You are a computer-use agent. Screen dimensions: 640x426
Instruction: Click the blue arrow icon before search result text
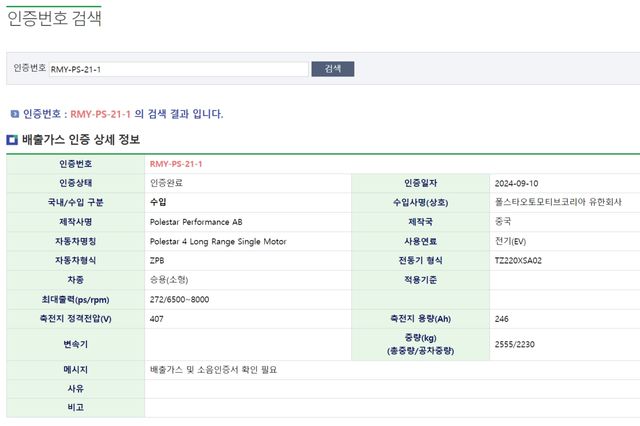coord(14,114)
